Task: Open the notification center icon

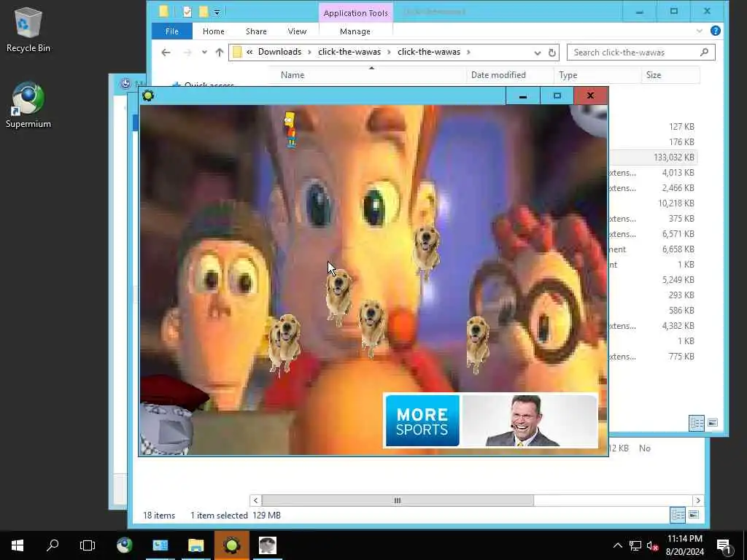Action: 724,546
